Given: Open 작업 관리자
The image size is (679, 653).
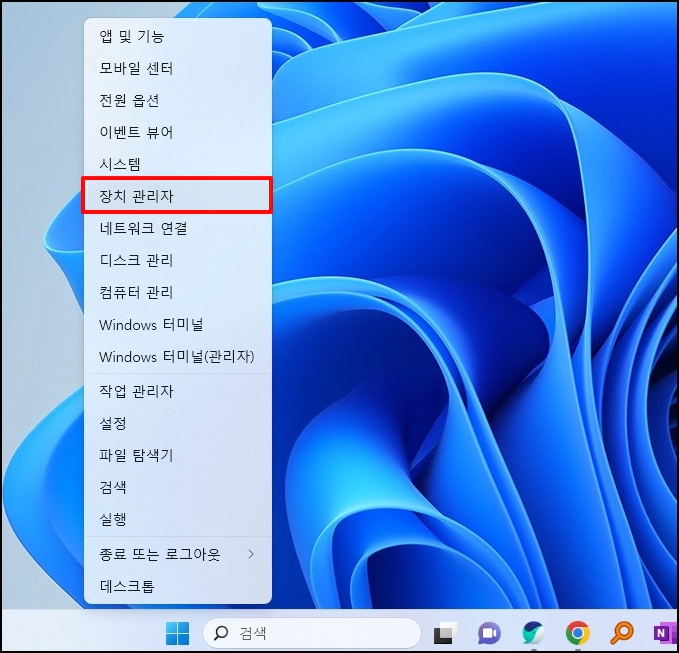Looking at the screenshot, I should [178, 391].
